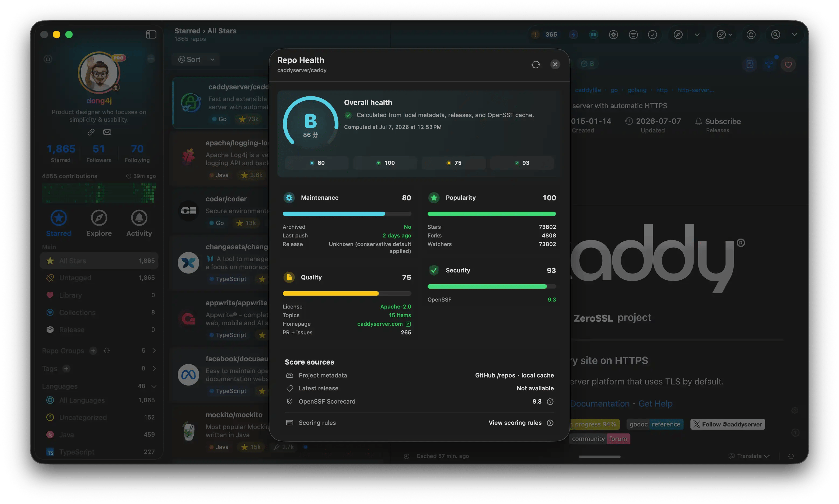Click the profile link chain icon
The image size is (839, 504).
click(x=91, y=132)
